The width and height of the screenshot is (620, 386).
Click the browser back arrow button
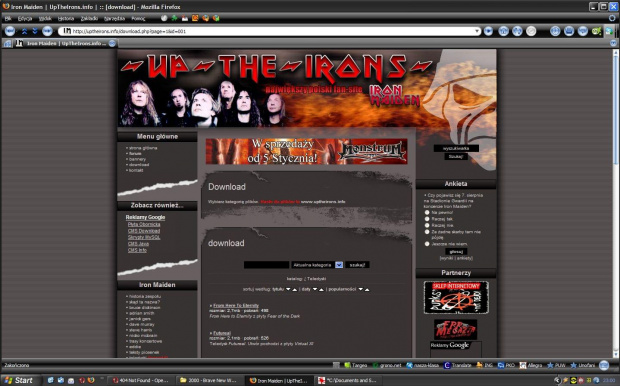pos(10,31)
